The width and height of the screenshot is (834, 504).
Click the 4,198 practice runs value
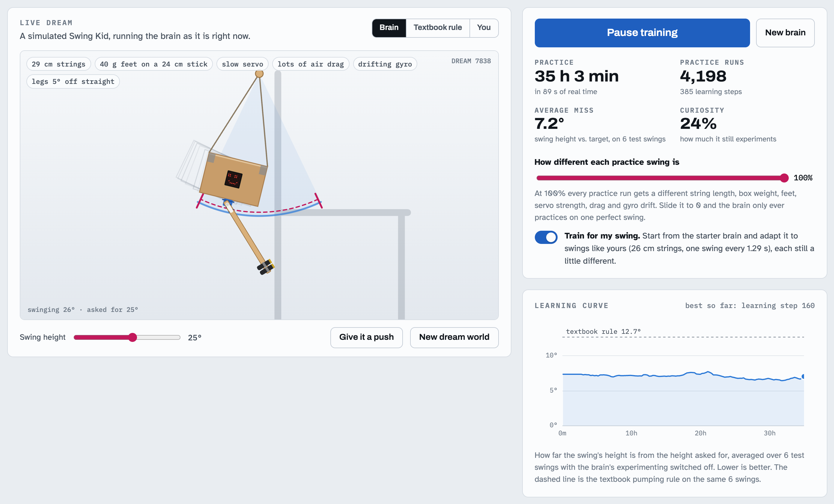click(703, 76)
